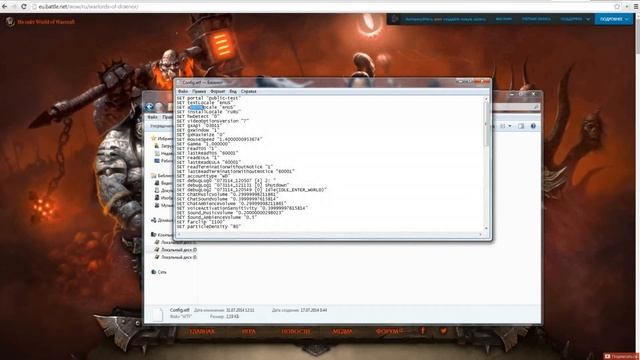Click the highlighted word in audioLocale line
The image size is (640, 360).
[x=196, y=107]
